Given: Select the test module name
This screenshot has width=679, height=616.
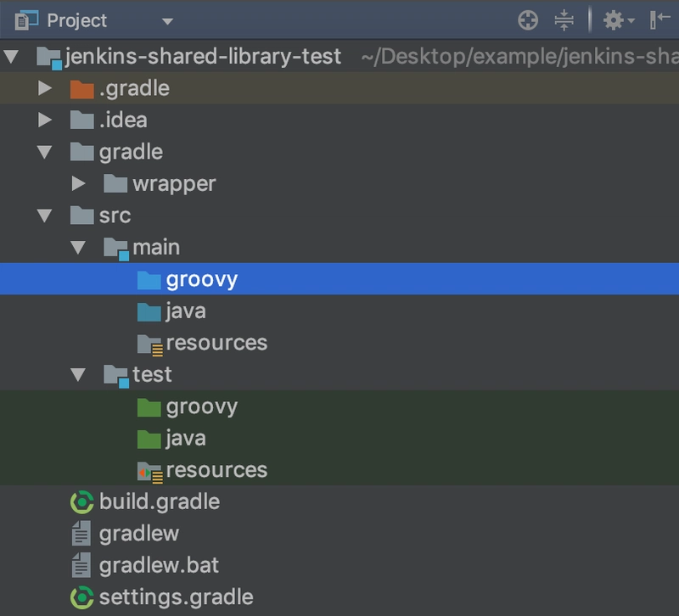Looking at the screenshot, I should click(152, 374).
